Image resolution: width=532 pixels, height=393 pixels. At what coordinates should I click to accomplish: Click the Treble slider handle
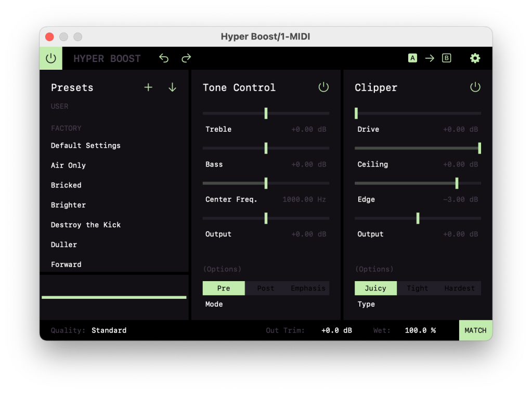(x=266, y=113)
